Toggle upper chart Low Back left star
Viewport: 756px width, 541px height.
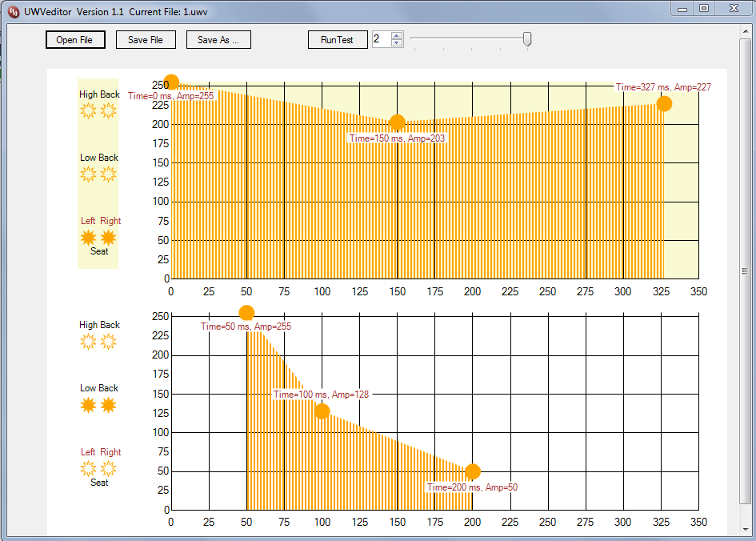click(x=88, y=174)
